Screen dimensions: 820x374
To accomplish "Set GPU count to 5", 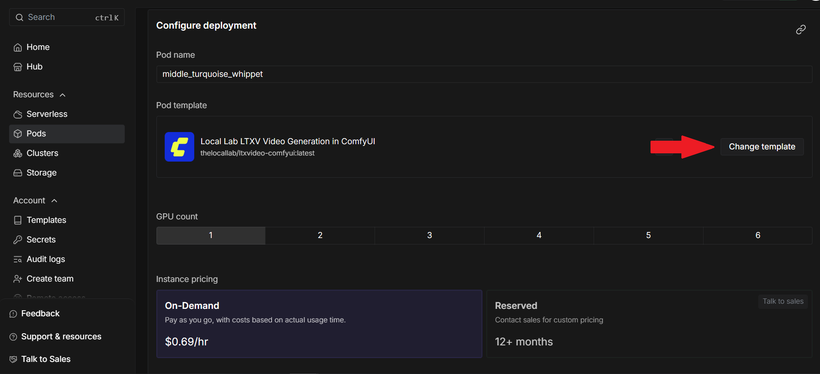I will click(648, 235).
